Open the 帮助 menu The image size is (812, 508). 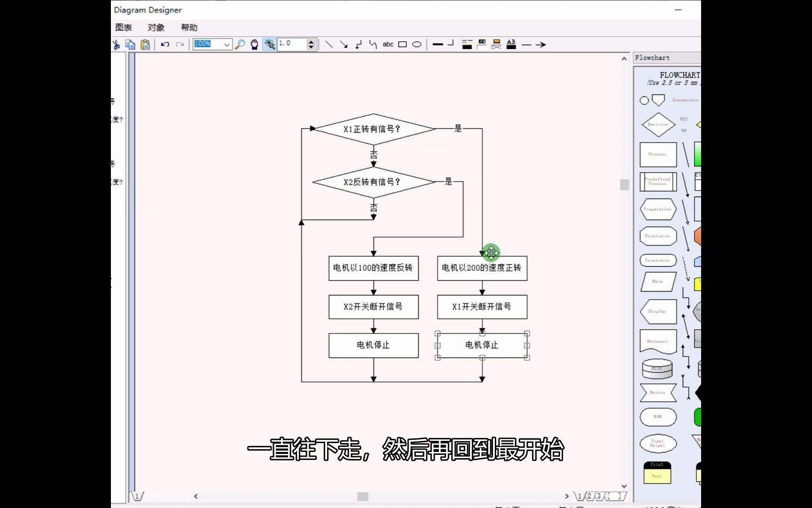pyautogui.click(x=189, y=28)
